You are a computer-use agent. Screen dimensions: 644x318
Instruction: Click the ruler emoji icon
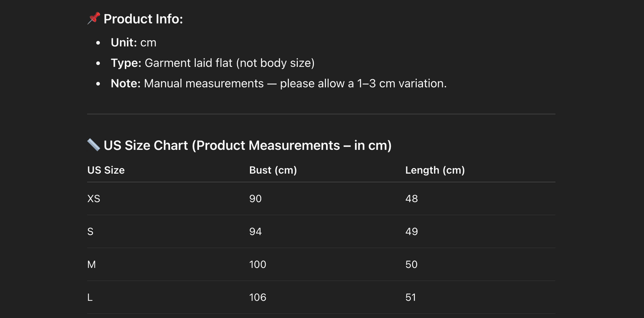[x=94, y=145]
